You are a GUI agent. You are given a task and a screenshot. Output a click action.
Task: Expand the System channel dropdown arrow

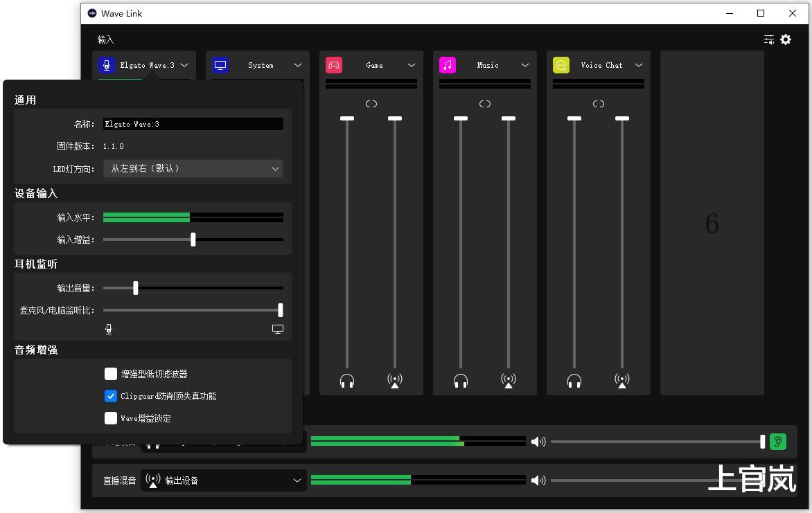point(298,65)
